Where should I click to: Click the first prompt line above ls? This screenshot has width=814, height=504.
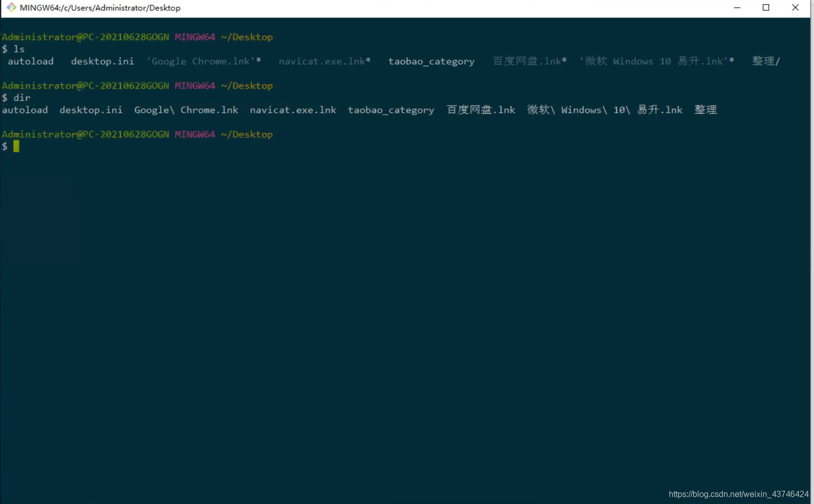coord(137,37)
